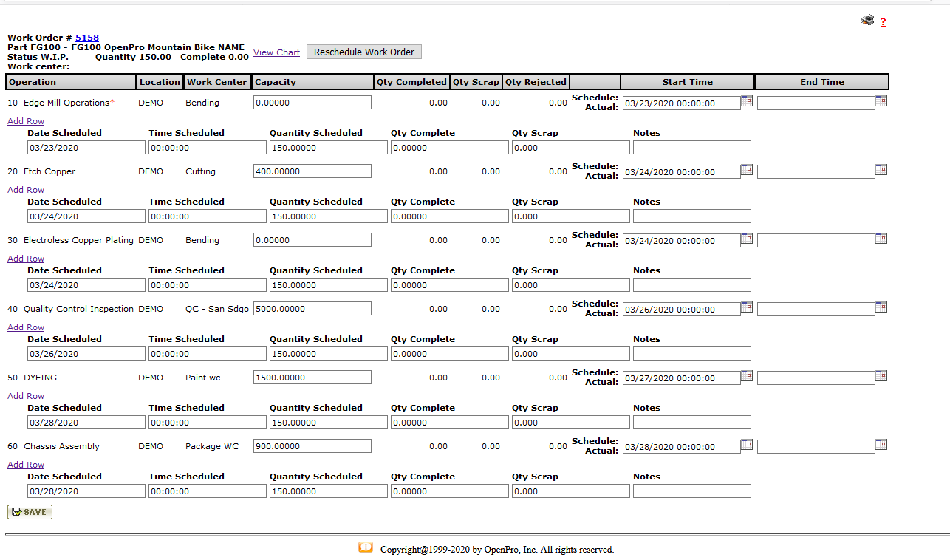This screenshot has height=560, width=950.
Task: Open end time calendar for Edge Mill Operations
Action: (881, 101)
